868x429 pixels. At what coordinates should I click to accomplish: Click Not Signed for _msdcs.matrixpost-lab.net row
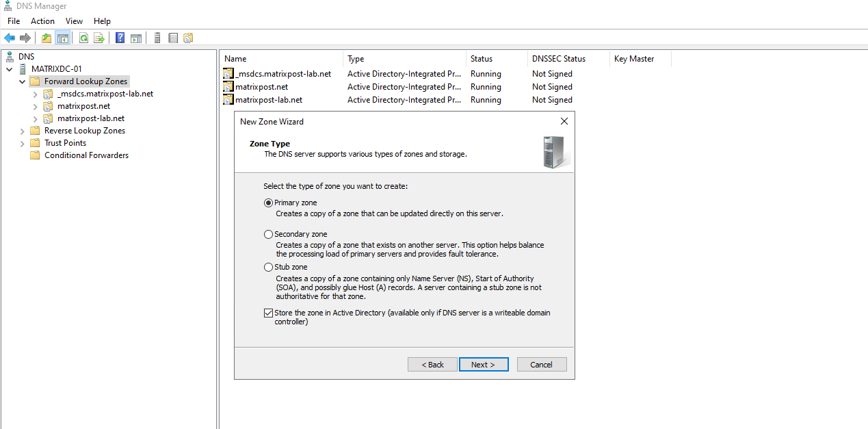552,74
